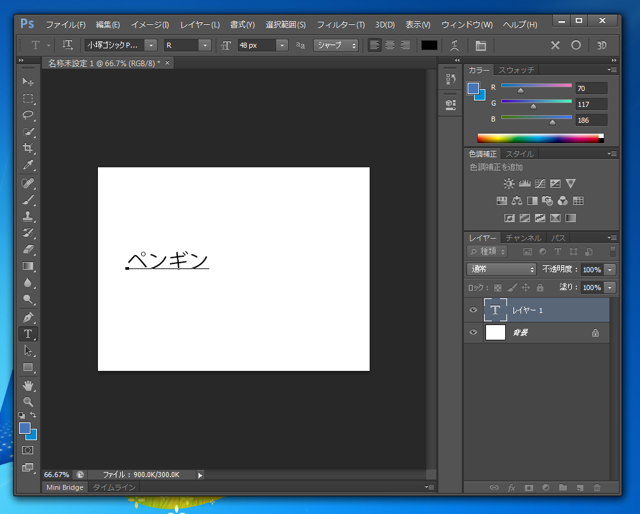
Task: Select the Blur tool
Action: pyautogui.click(x=28, y=283)
